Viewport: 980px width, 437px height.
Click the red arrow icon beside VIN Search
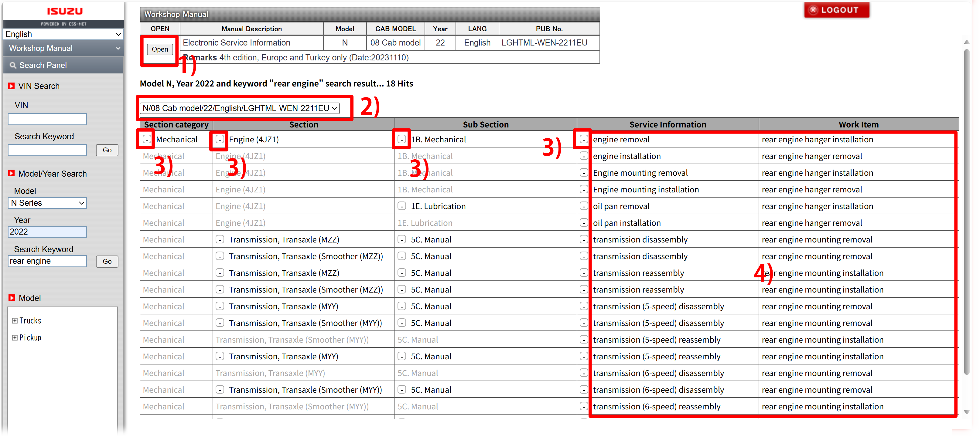tap(12, 86)
